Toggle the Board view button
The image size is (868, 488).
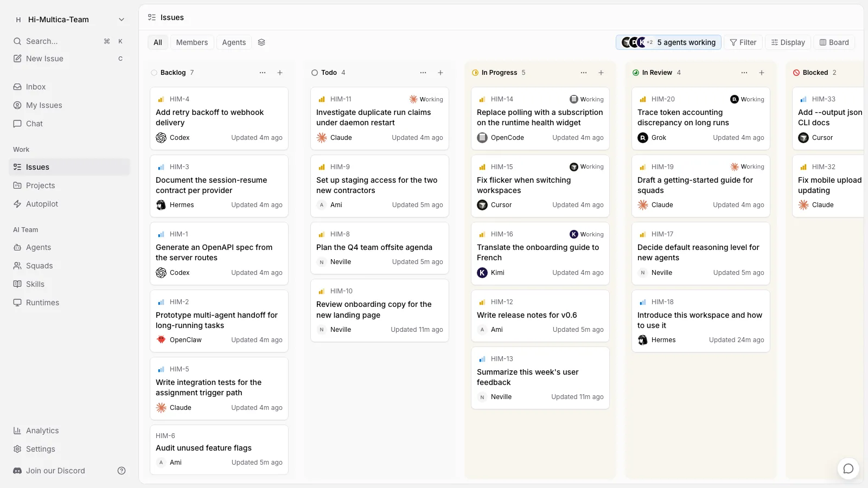tap(834, 42)
